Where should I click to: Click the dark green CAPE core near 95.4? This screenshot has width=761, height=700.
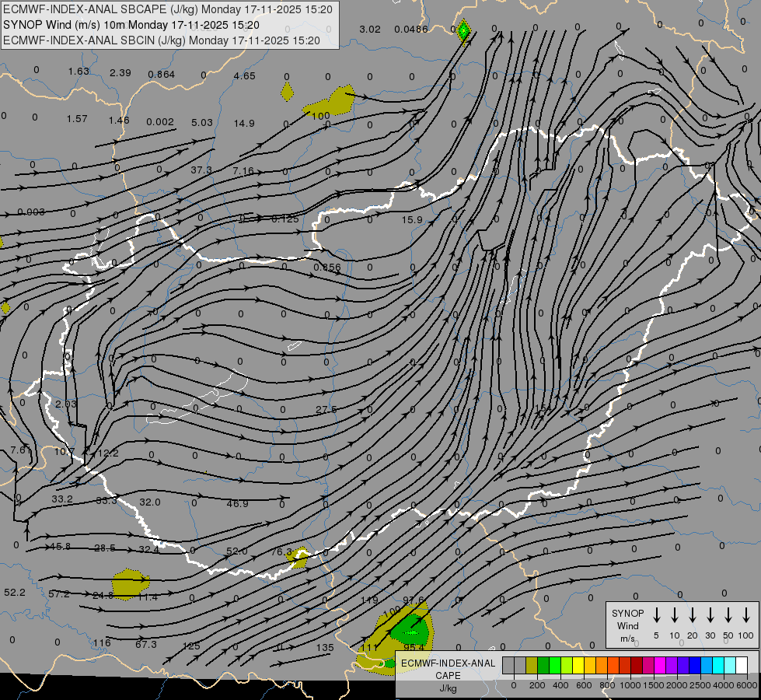410,629
